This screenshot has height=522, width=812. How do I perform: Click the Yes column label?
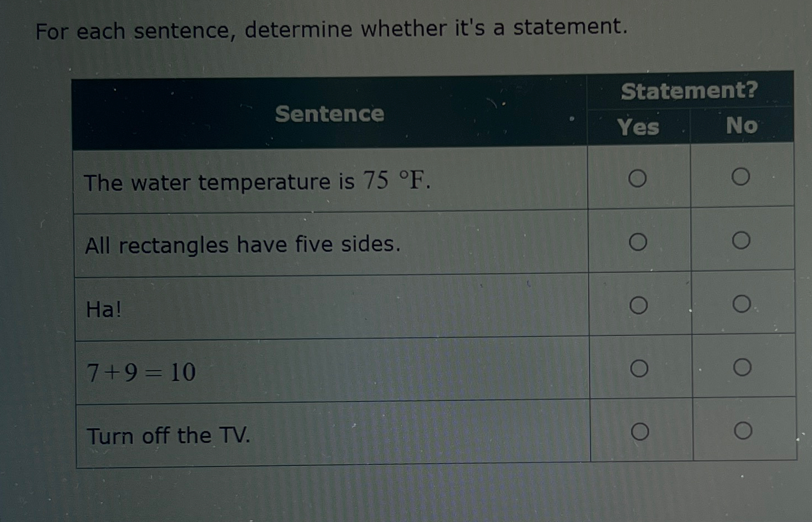click(x=638, y=128)
